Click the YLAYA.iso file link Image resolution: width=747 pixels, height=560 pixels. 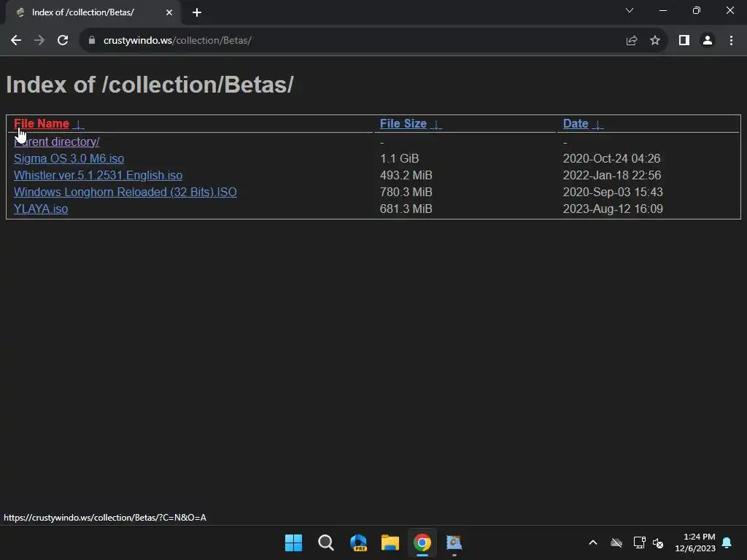coord(41,209)
